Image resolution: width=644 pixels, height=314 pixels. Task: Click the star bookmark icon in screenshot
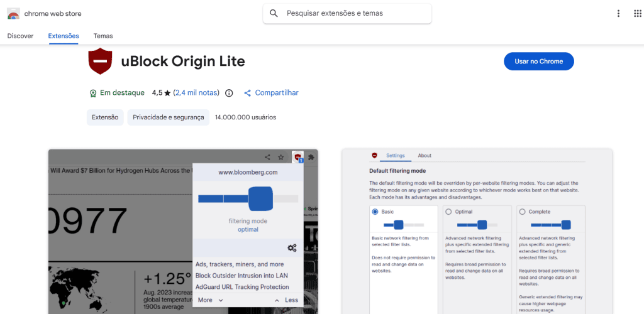tap(281, 156)
